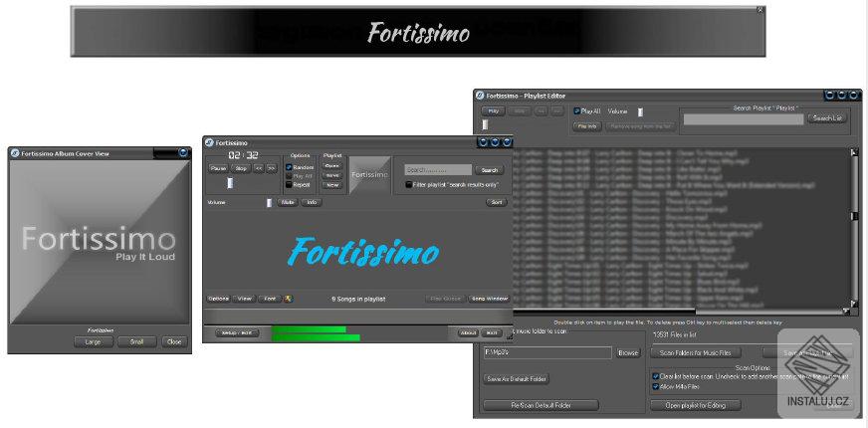The width and height of the screenshot is (868, 428).
Task: Click Save under Playlist in main window
Action: 332,175
